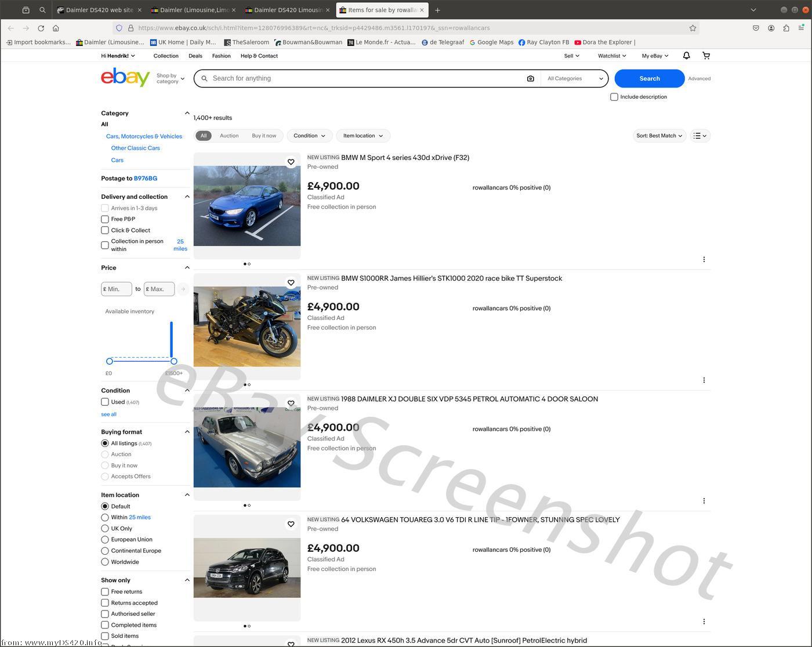Select Worldwide item location
The image size is (812, 647).
pyautogui.click(x=105, y=562)
